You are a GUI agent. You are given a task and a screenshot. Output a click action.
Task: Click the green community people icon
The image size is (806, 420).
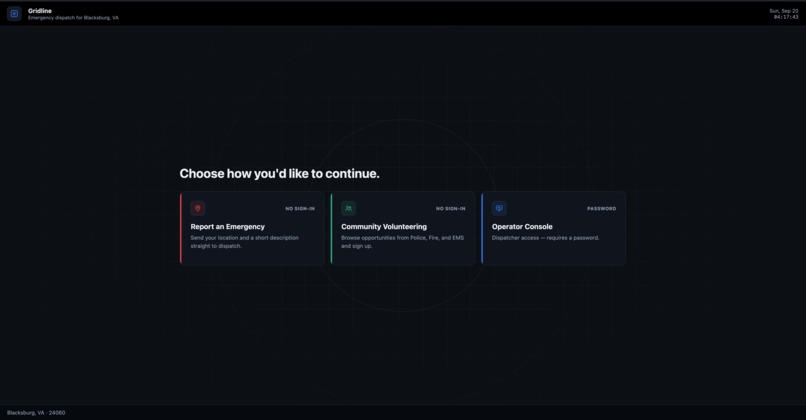(349, 208)
